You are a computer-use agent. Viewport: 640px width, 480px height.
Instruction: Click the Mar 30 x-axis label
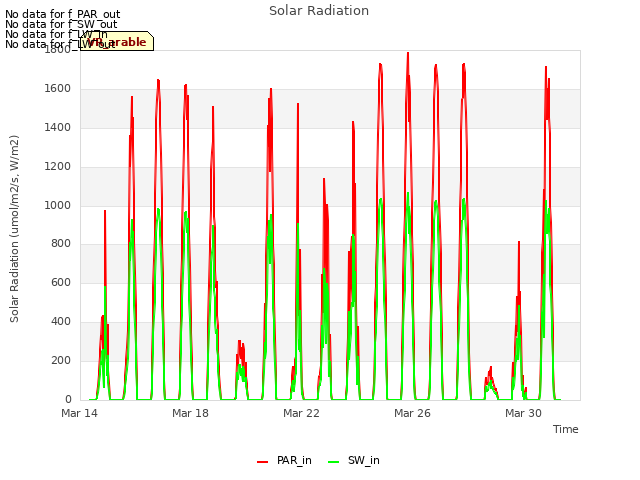523,413
